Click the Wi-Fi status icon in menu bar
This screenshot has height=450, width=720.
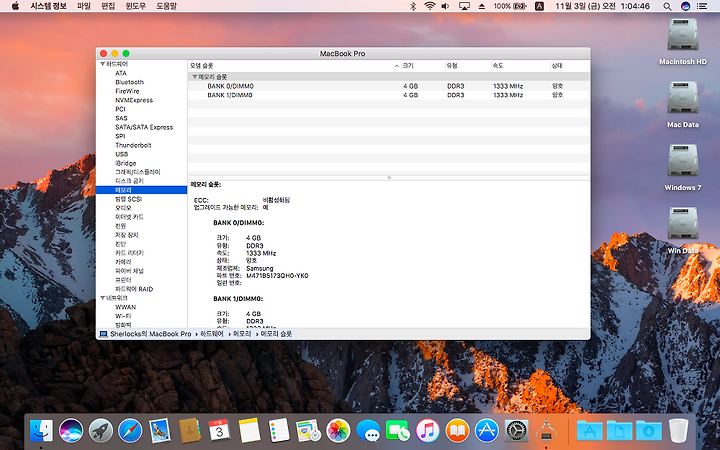click(x=430, y=6)
